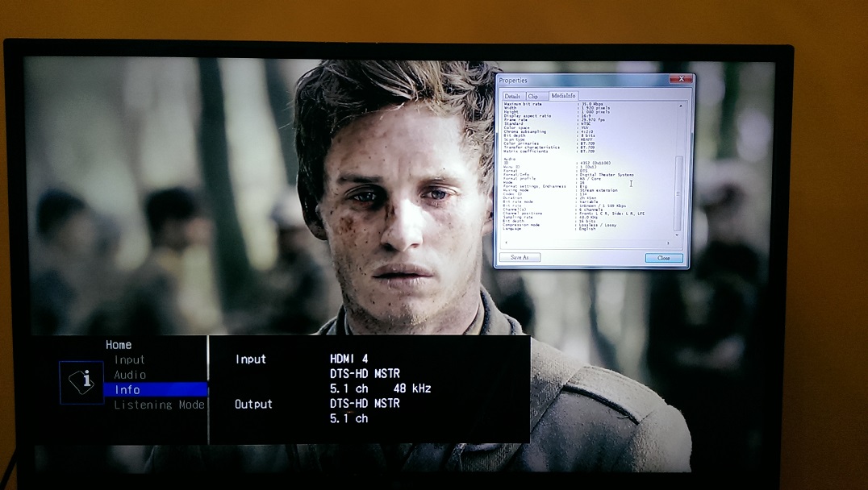Screen dimensions: 868x490
Task: Select the info icon in the Home menu
Action: tap(81, 381)
